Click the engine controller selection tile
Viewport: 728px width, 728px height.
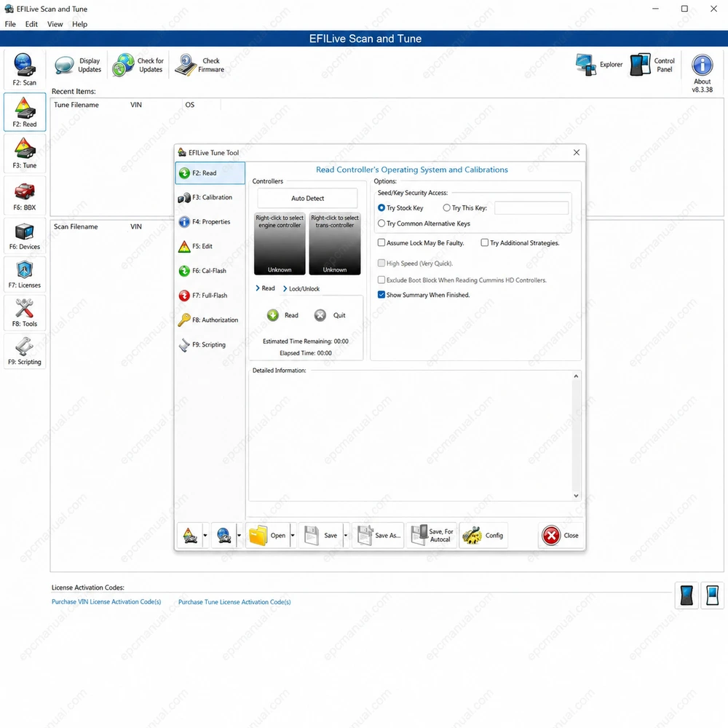pos(280,244)
